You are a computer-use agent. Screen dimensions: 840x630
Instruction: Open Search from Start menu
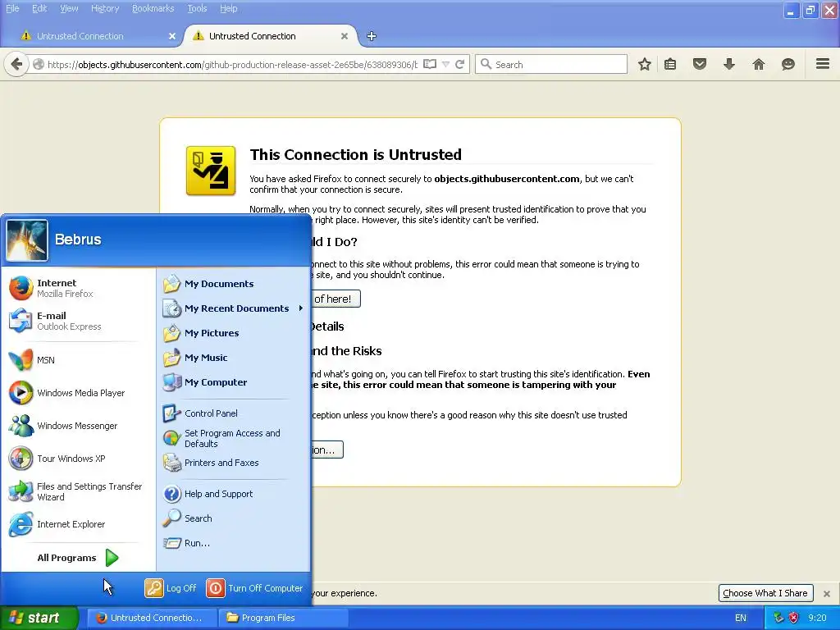pyautogui.click(x=233, y=518)
